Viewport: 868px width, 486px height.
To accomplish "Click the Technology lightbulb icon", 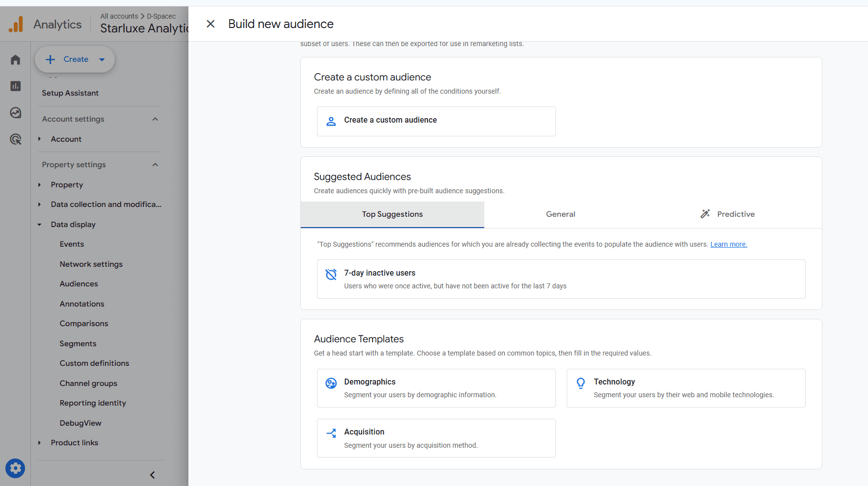I will click(581, 383).
